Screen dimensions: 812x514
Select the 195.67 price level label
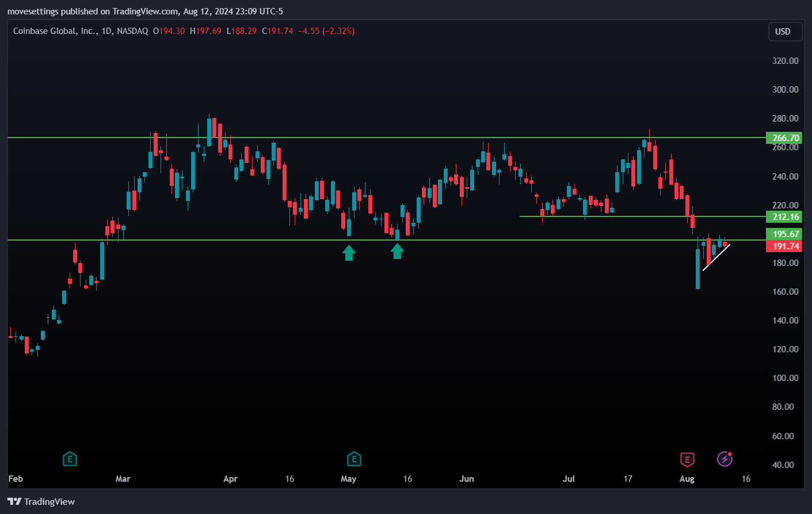click(784, 234)
